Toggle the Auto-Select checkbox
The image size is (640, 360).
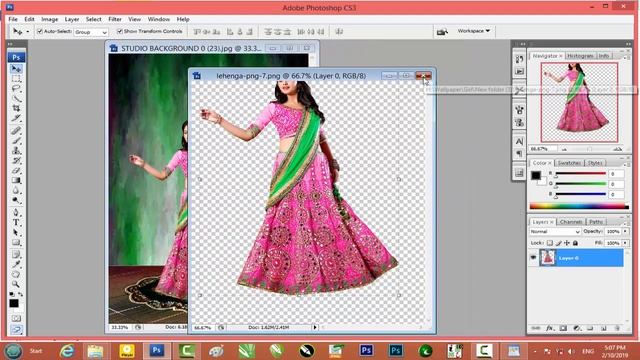40,31
